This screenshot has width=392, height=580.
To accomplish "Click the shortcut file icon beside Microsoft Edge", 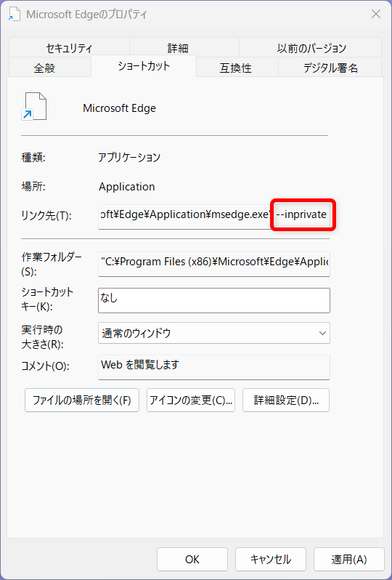I will [x=34, y=107].
